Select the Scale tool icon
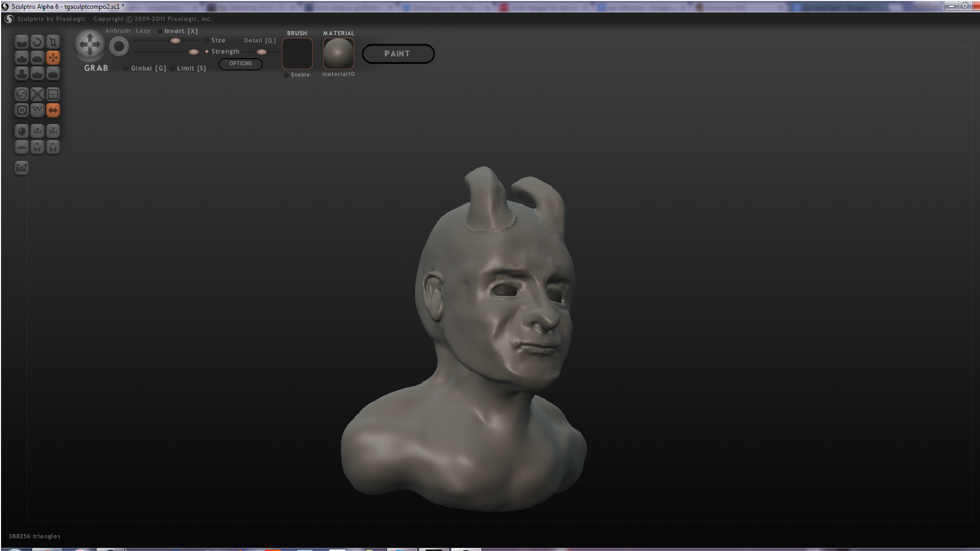 [x=53, y=42]
